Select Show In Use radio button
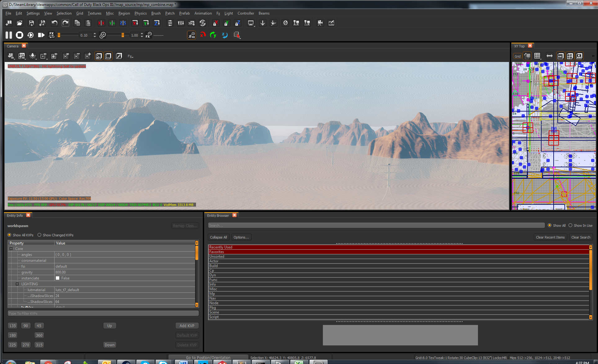 point(570,226)
